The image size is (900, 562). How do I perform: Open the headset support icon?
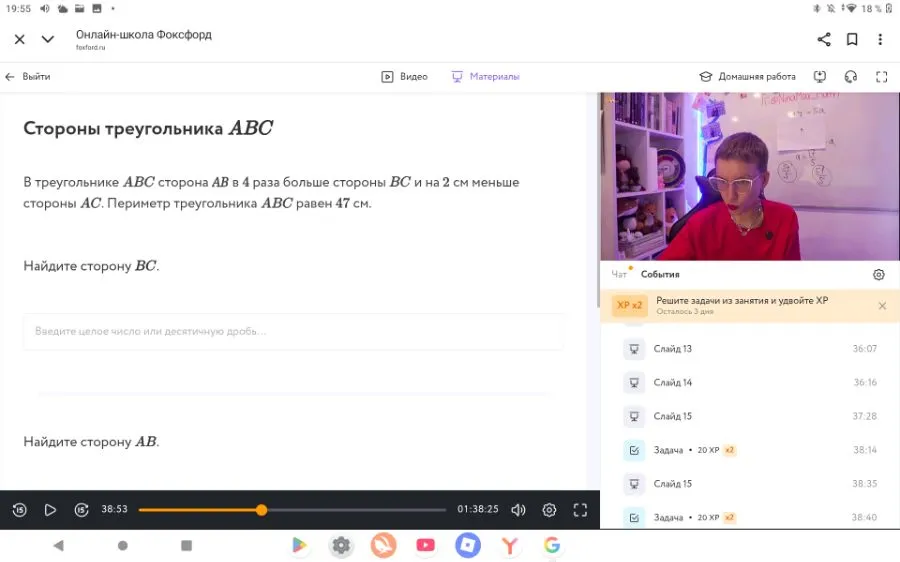pyautogui.click(x=851, y=76)
